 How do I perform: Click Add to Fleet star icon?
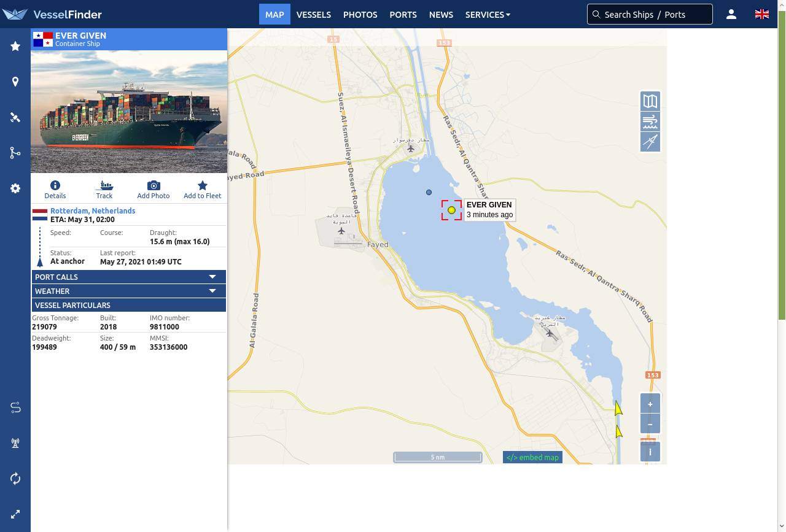point(203,190)
